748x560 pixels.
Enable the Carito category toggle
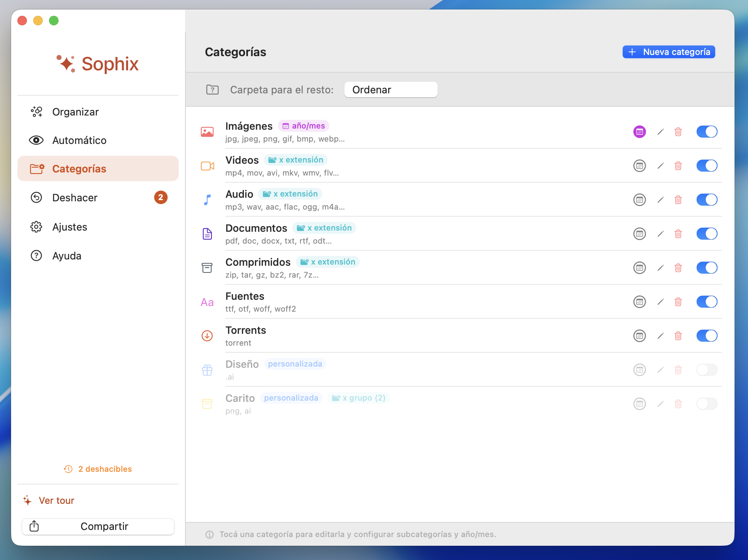click(x=707, y=404)
